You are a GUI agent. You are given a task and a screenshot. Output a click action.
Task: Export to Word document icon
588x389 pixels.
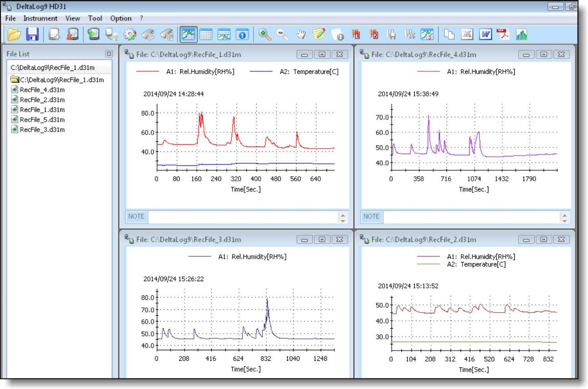[x=485, y=35]
